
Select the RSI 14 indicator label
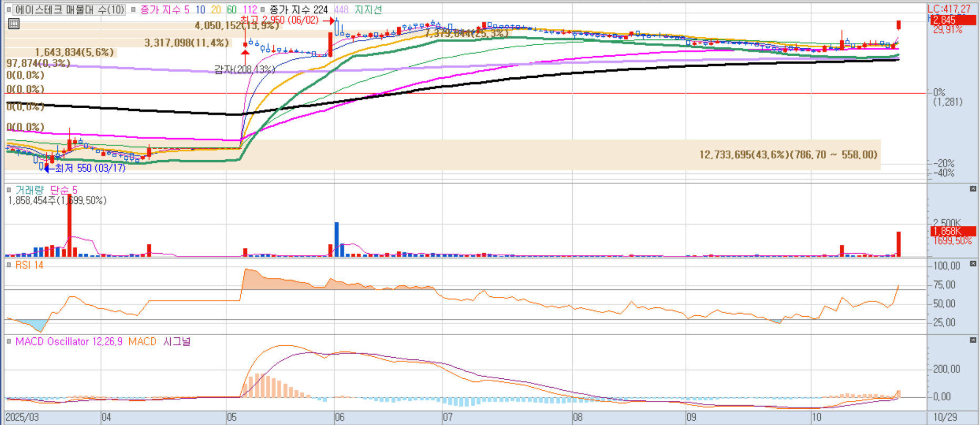click(29, 265)
